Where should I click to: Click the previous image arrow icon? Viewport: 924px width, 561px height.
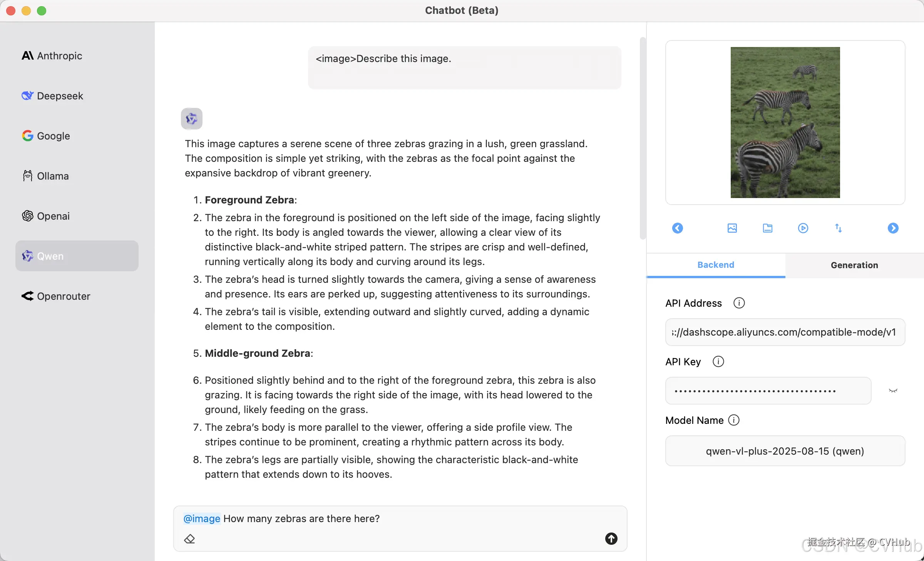tap(678, 228)
